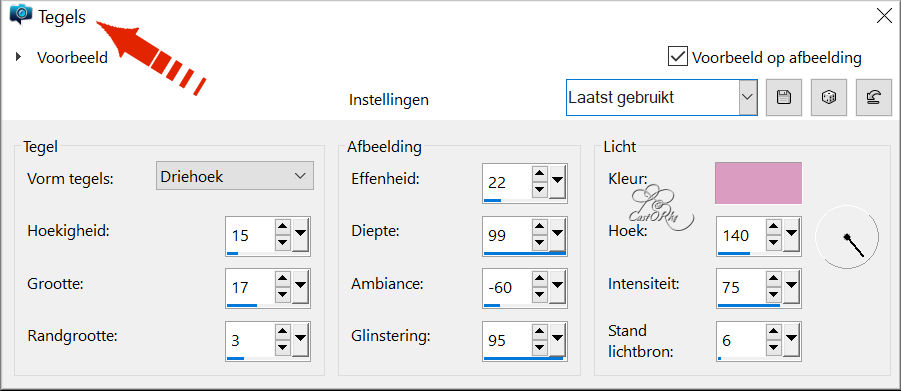Click the Ambiance value field showing -60
901x391 pixels.
click(504, 286)
